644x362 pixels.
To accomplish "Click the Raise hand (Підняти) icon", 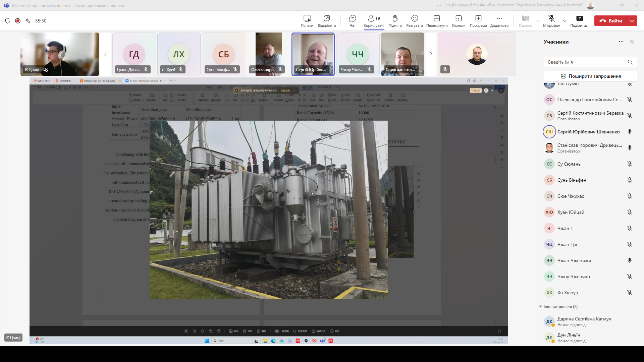I will [395, 18].
